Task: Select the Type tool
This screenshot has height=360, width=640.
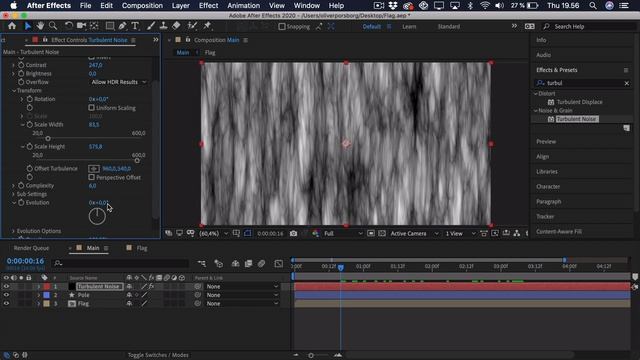Action: pyautogui.click(x=135, y=26)
